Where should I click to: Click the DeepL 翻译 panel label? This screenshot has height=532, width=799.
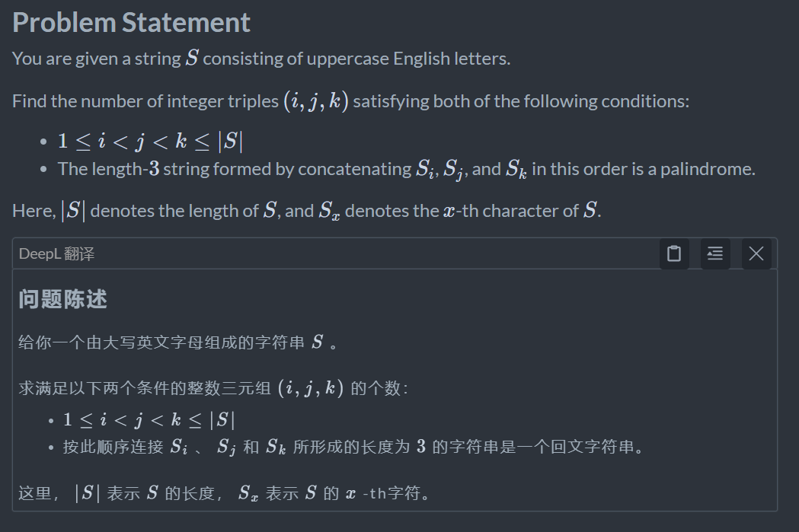(x=56, y=253)
